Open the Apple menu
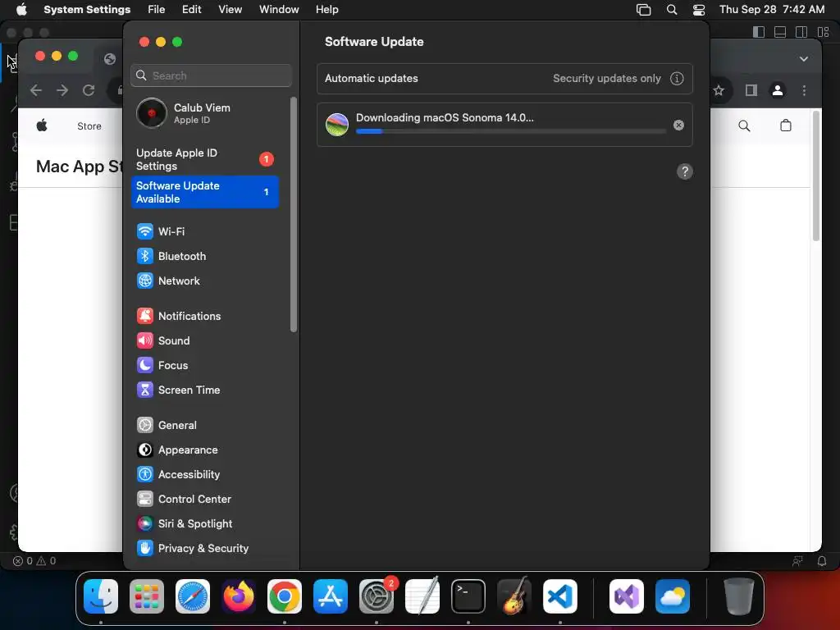 coord(21,10)
